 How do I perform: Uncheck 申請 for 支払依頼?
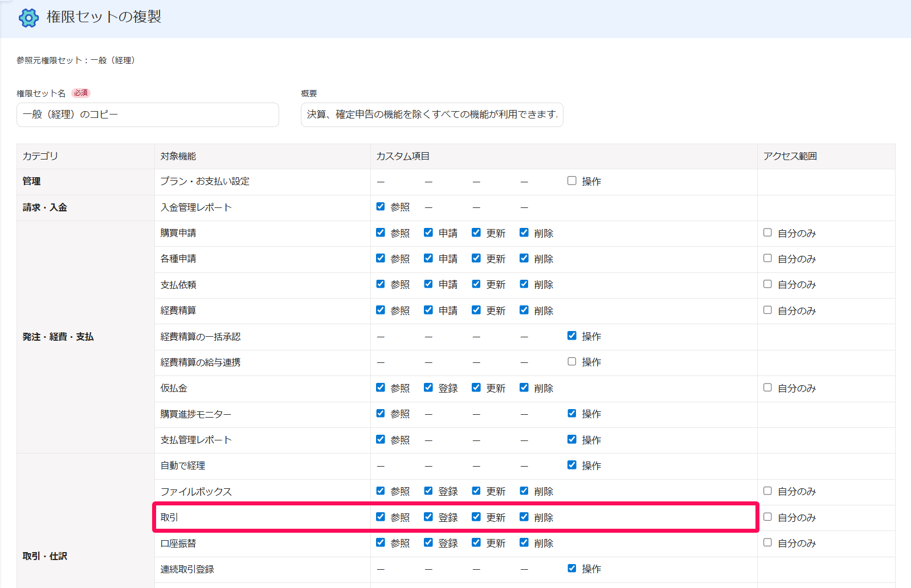coord(428,284)
